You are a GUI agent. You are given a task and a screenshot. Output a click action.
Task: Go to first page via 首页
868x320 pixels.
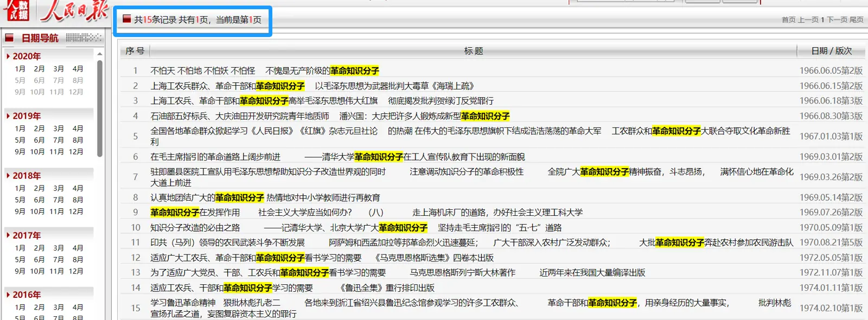788,20
